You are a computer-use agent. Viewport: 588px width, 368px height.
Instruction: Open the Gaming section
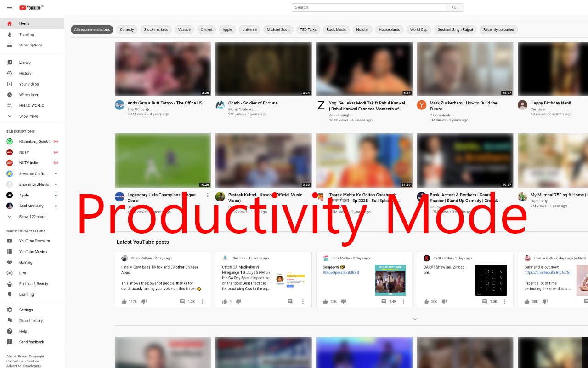coord(26,262)
